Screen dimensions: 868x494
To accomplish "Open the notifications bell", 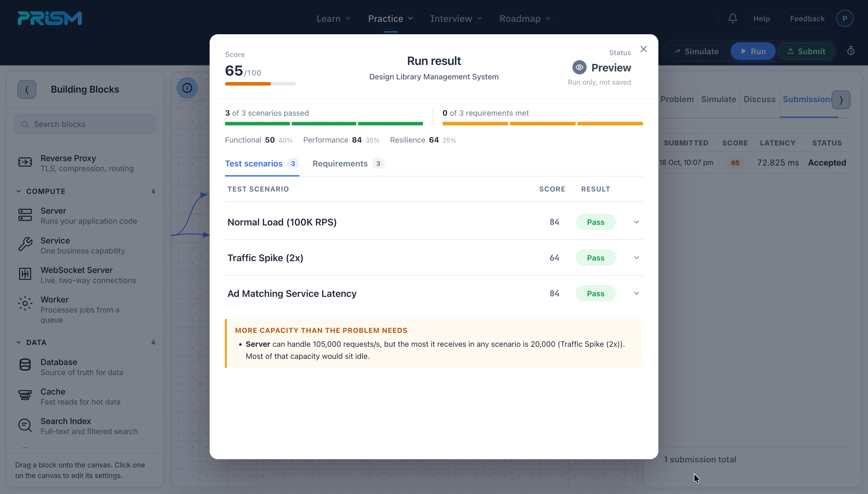I will [x=732, y=18].
